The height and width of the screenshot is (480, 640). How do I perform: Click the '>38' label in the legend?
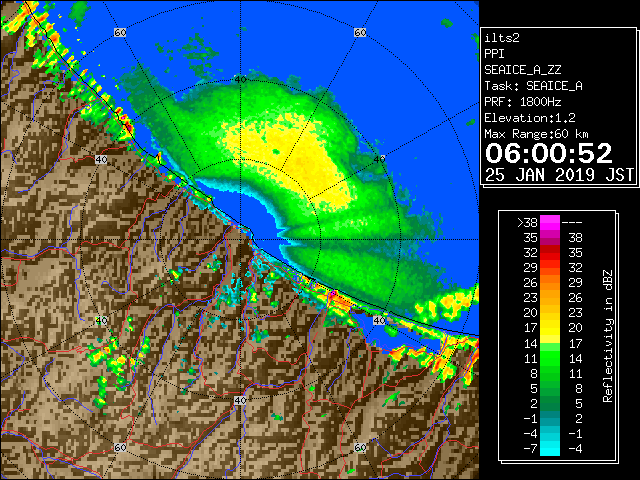[527, 223]
